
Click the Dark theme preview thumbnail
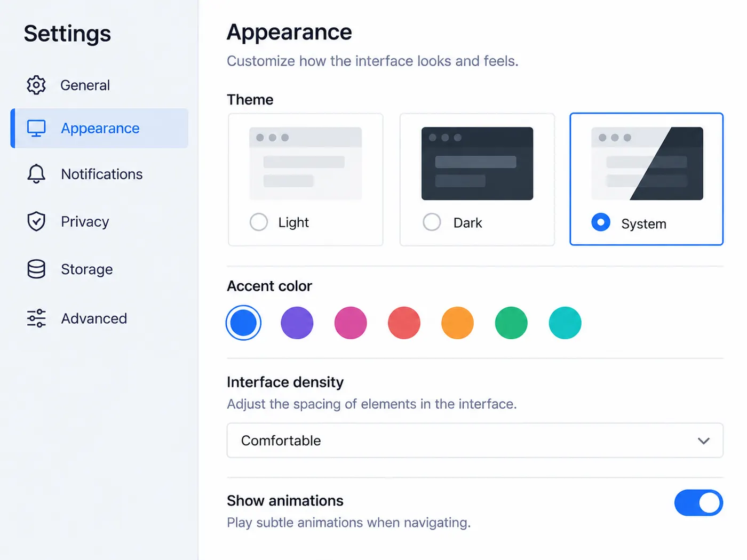point(477,163)
